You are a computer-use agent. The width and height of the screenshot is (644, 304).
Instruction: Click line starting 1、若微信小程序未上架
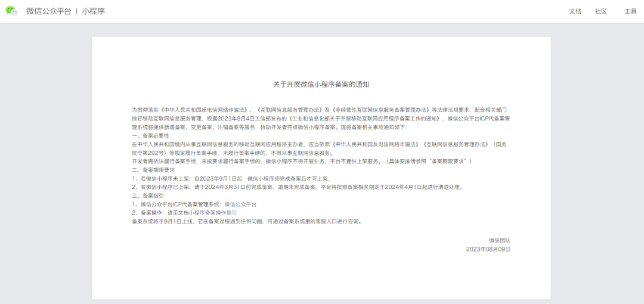tap(231, 178)
